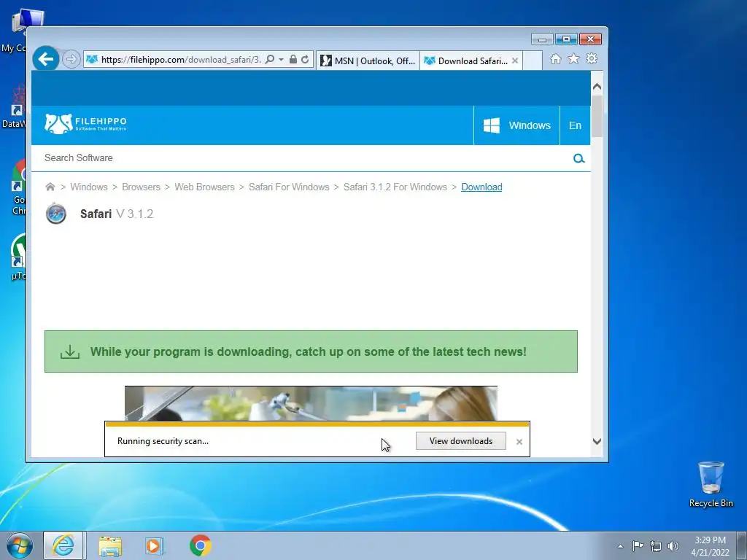Minimize the Internet Explorer window

(x=542, y=39)
